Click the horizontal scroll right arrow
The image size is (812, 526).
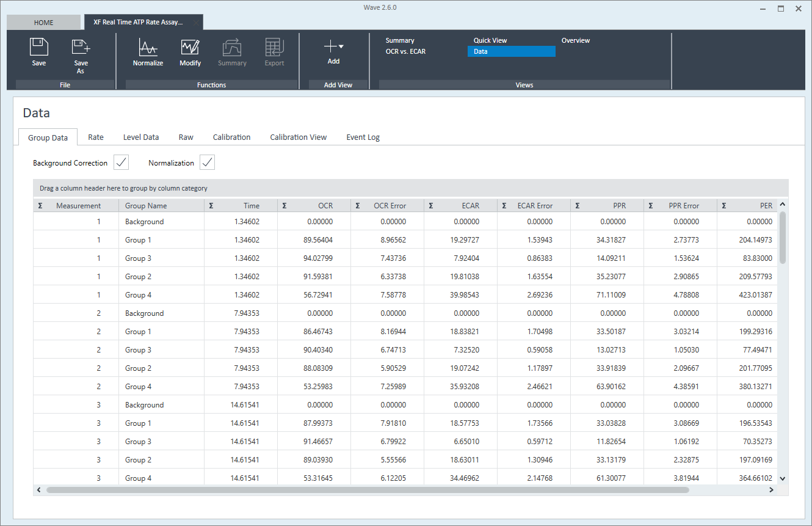[771, 490]
